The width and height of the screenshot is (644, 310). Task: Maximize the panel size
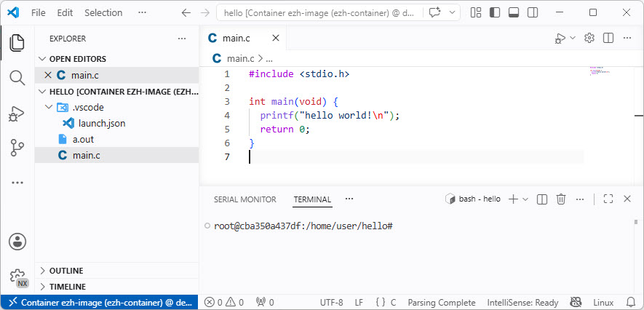pos(608,199)
